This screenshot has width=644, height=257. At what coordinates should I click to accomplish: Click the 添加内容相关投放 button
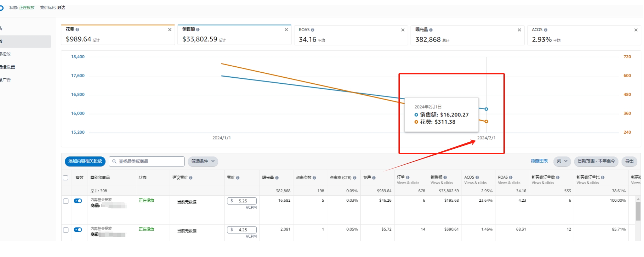[85, 161]
